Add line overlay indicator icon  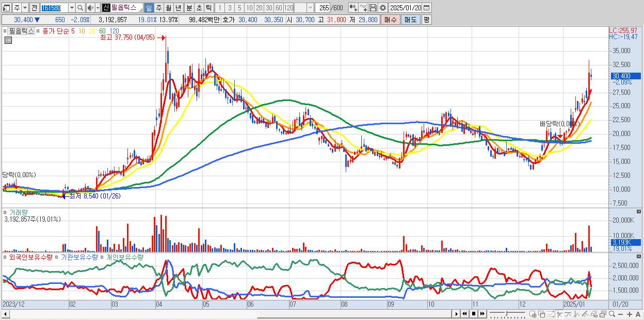tap(363, 8)
